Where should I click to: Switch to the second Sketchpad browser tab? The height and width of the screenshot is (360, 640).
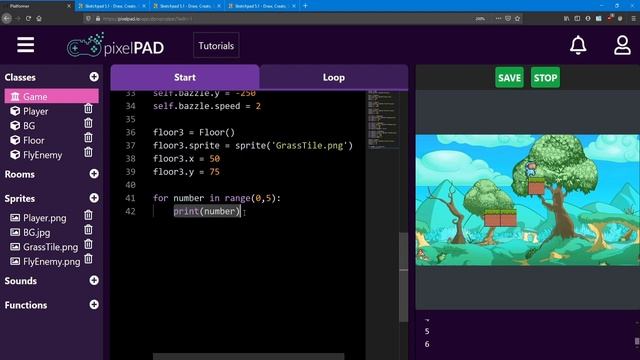(186, 6)
